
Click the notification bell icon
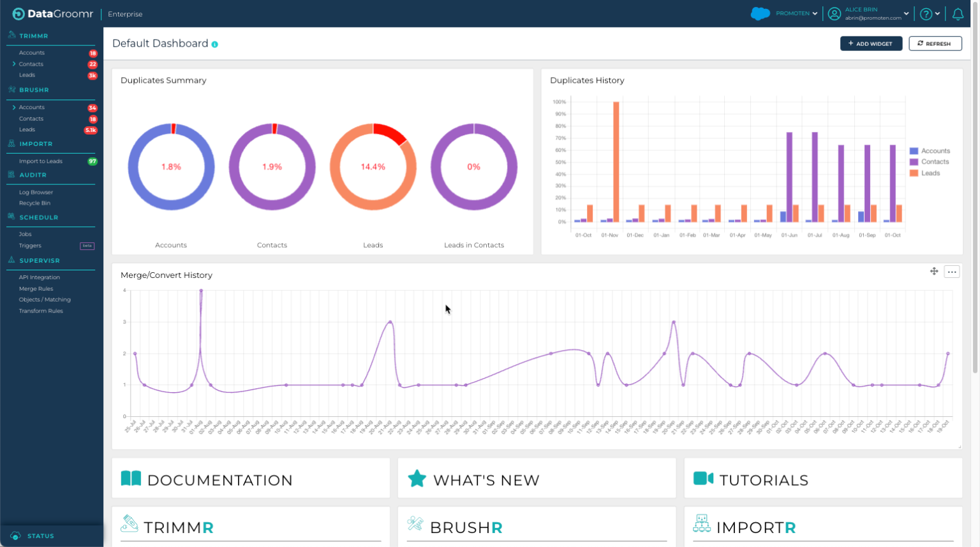click(x=958, y=13)
